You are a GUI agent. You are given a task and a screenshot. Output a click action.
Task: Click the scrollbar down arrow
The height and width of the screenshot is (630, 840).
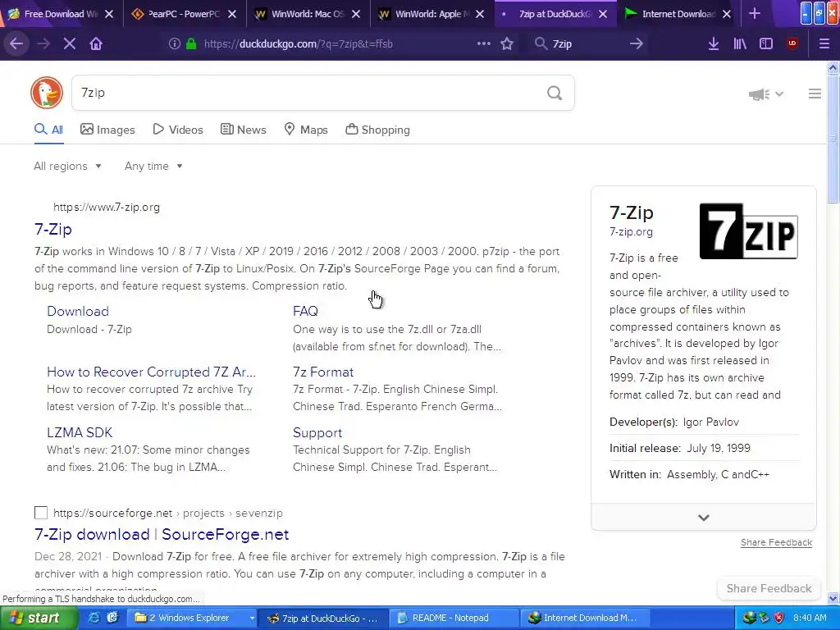833,598
